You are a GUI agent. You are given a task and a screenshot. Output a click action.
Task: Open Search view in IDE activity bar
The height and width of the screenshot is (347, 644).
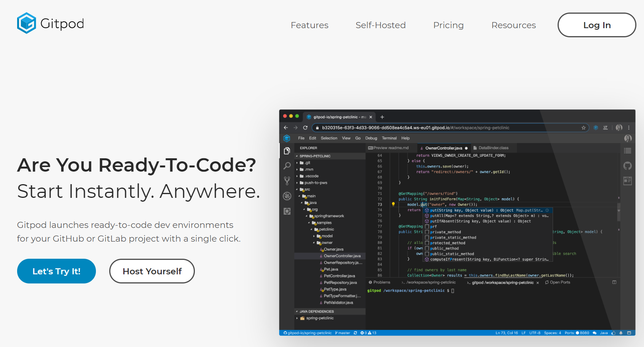pos(287,166)
